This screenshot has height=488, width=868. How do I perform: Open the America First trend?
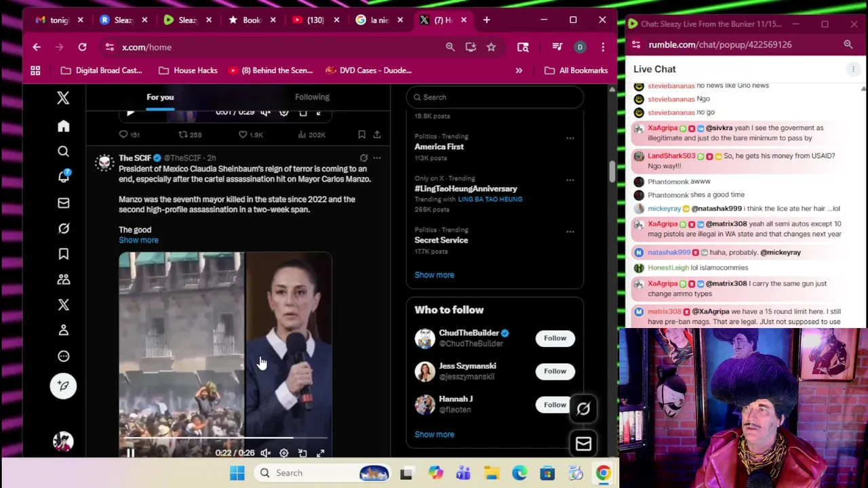[439, 146]
